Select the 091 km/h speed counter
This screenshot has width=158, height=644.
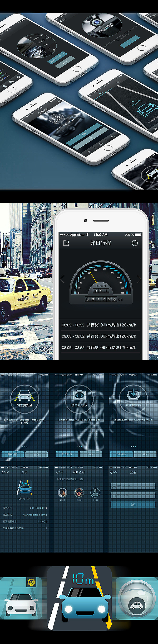tap(101, 291)
